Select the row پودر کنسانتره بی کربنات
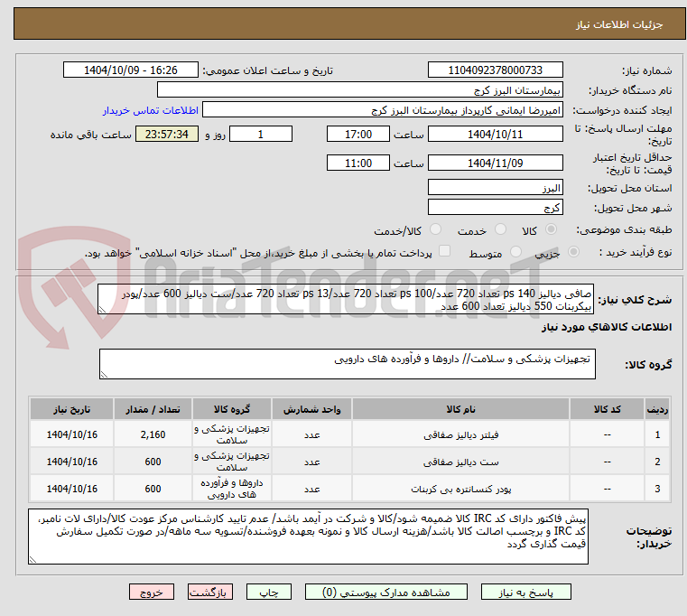 point(349,489)
